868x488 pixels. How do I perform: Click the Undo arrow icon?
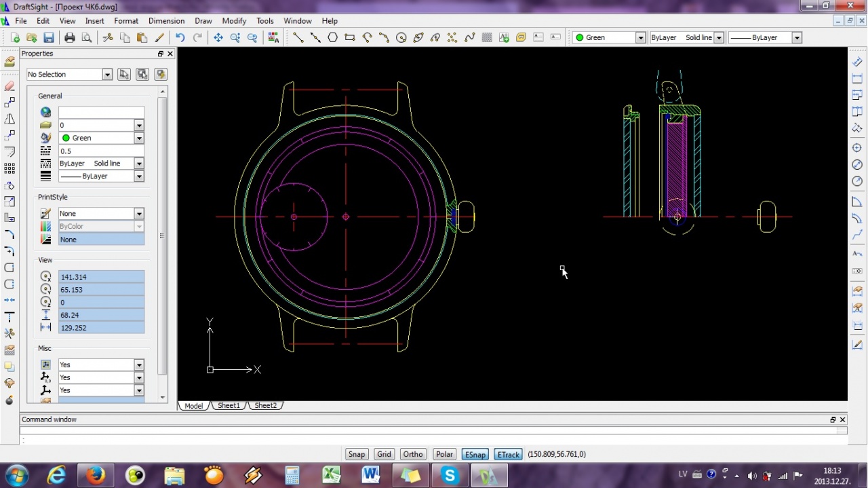pos(180,38)
